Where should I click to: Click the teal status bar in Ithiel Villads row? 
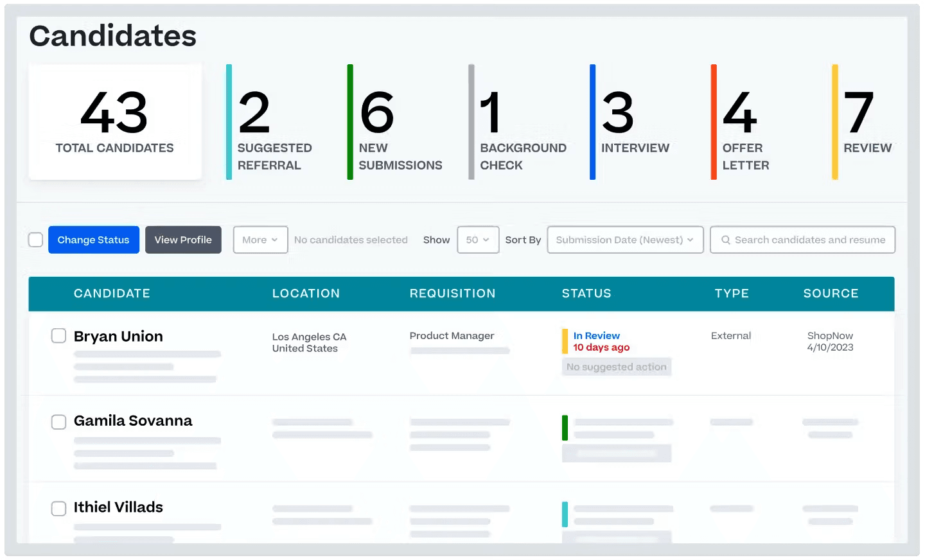[565, 514]
